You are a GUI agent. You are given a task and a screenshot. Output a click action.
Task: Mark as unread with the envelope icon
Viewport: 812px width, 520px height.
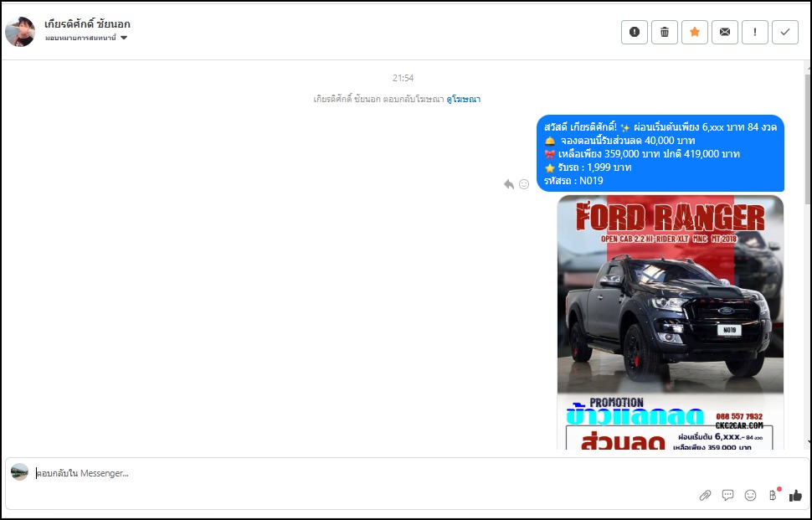(724, 32)
